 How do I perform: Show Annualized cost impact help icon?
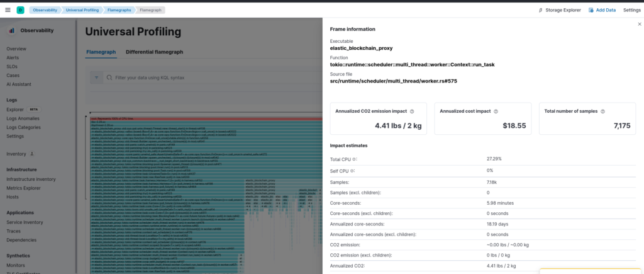point(496,111)
